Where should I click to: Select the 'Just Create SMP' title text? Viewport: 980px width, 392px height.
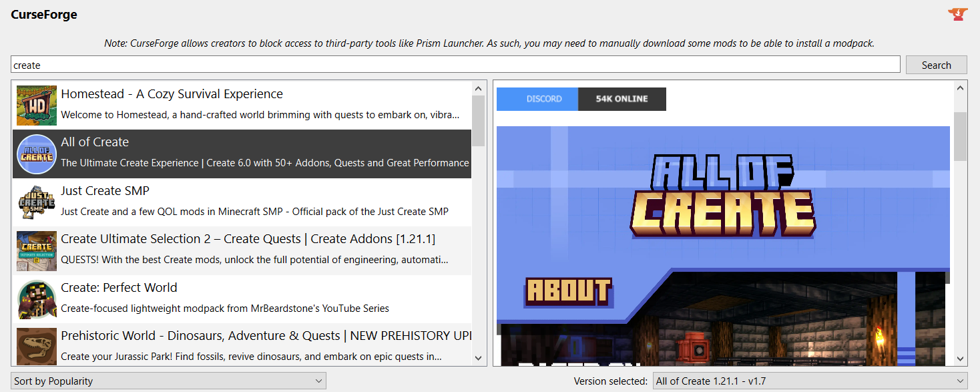[x=105, y=191]
